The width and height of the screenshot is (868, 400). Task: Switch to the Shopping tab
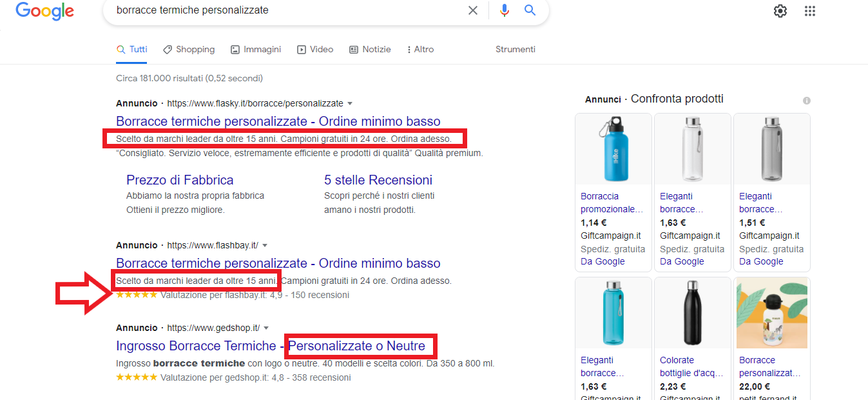189,50
